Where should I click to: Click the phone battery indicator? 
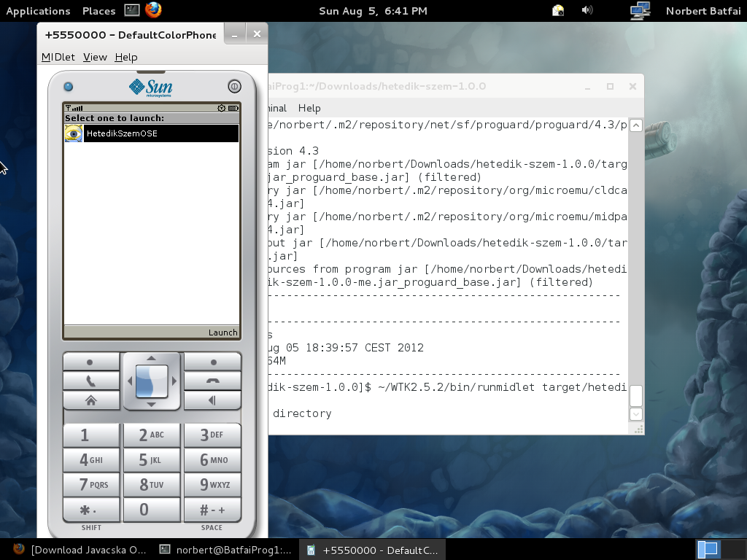233,108
